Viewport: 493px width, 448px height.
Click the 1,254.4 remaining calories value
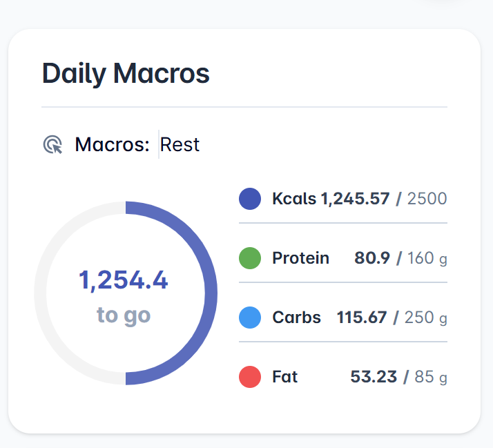click(x=123, y=280)
